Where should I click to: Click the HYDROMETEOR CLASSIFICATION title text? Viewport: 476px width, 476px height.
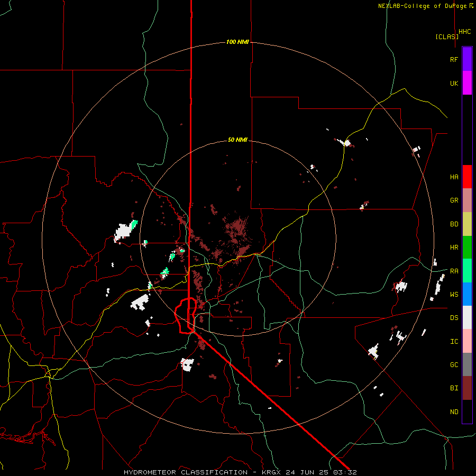[186, 472]
